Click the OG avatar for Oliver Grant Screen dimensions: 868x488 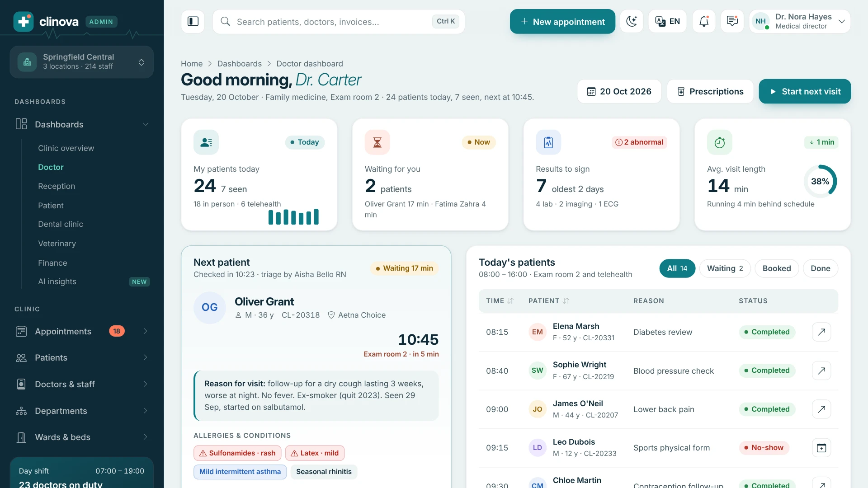pyautogui.click(x=210, y=308)
